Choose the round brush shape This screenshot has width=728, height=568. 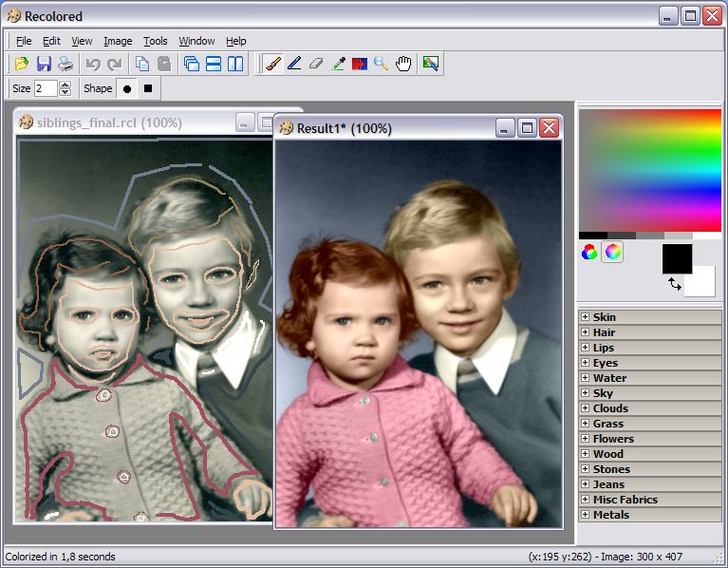click(127, 88)
